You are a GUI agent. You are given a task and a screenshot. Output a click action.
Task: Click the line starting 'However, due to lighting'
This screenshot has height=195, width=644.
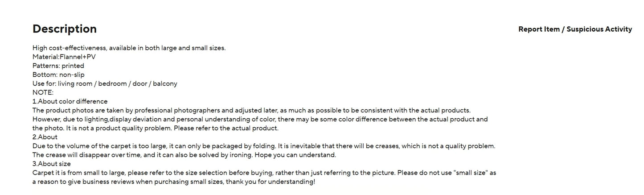pos(260,120)
